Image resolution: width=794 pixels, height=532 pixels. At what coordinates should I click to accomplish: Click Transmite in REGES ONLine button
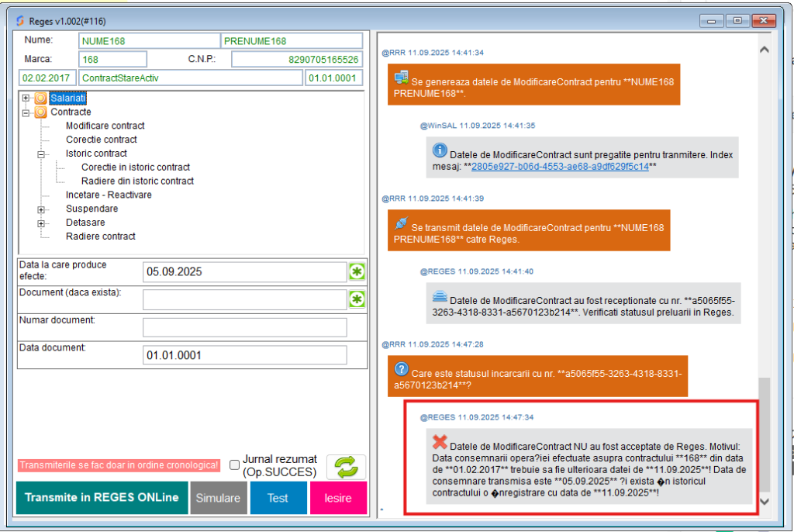[102, 498]
